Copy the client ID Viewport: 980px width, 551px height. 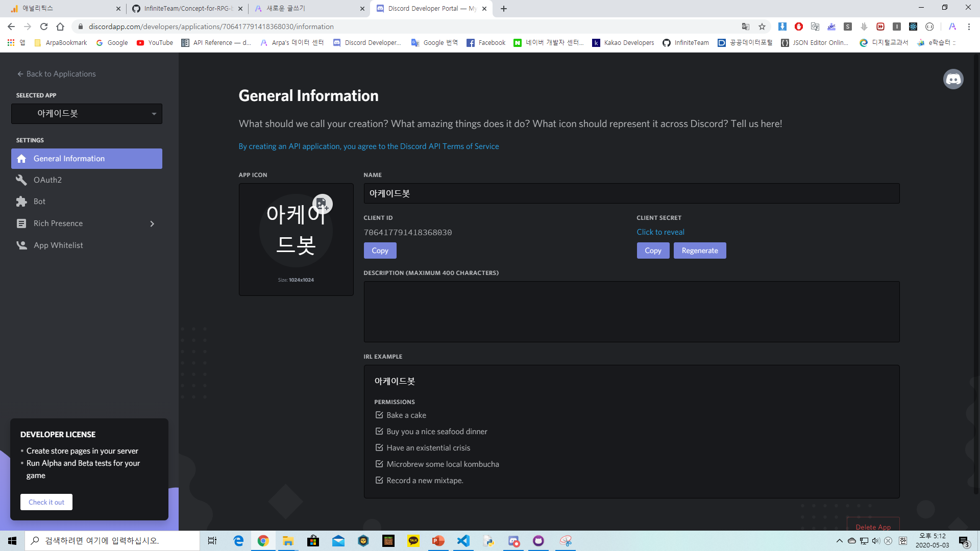click(x=380, y=251)
